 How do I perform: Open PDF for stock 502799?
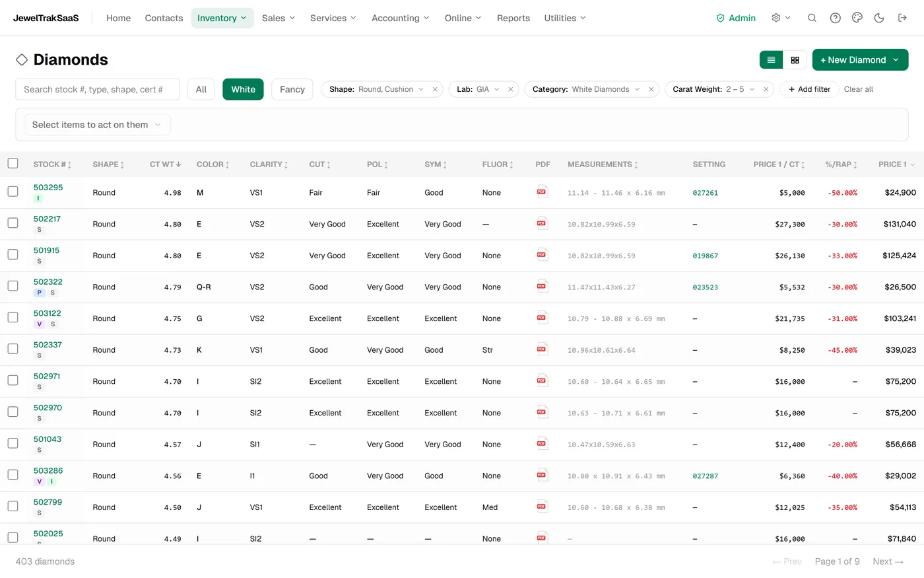point(542,507)
